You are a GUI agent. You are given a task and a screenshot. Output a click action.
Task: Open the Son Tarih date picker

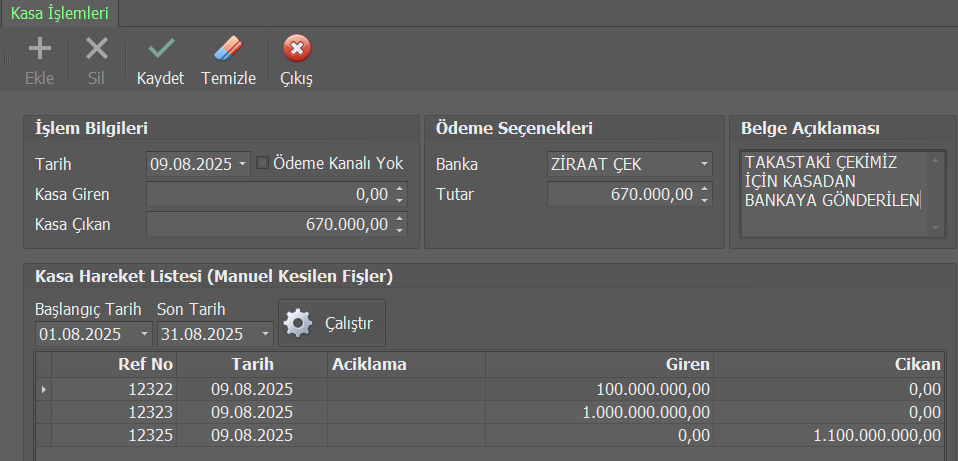click(x=265, y=334)
